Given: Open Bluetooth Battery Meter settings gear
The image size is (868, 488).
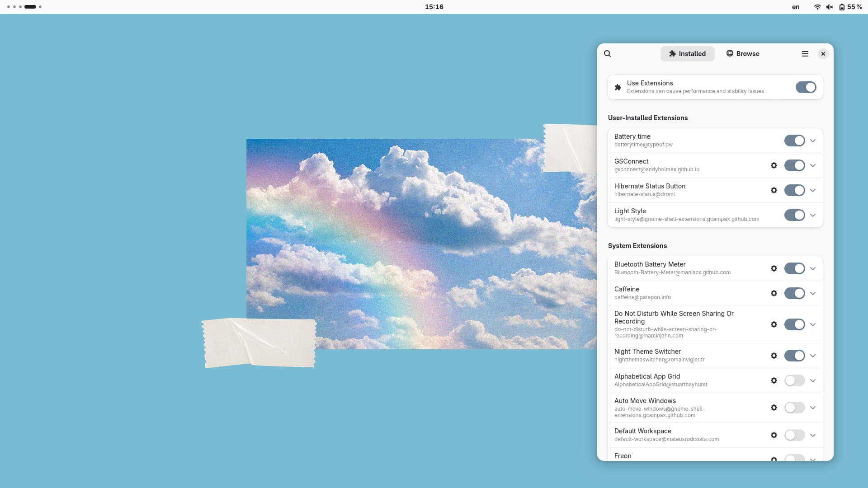Looking at the screenshot, I should coord(774,268).
